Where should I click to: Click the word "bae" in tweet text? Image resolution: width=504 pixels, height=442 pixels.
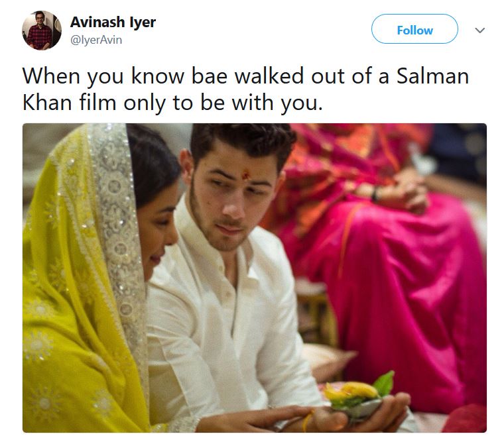tap(209, 76)
